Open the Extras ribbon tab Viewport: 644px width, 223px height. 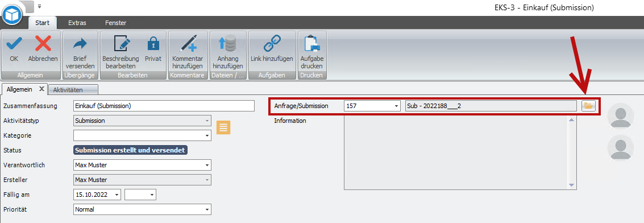point(77,23)
